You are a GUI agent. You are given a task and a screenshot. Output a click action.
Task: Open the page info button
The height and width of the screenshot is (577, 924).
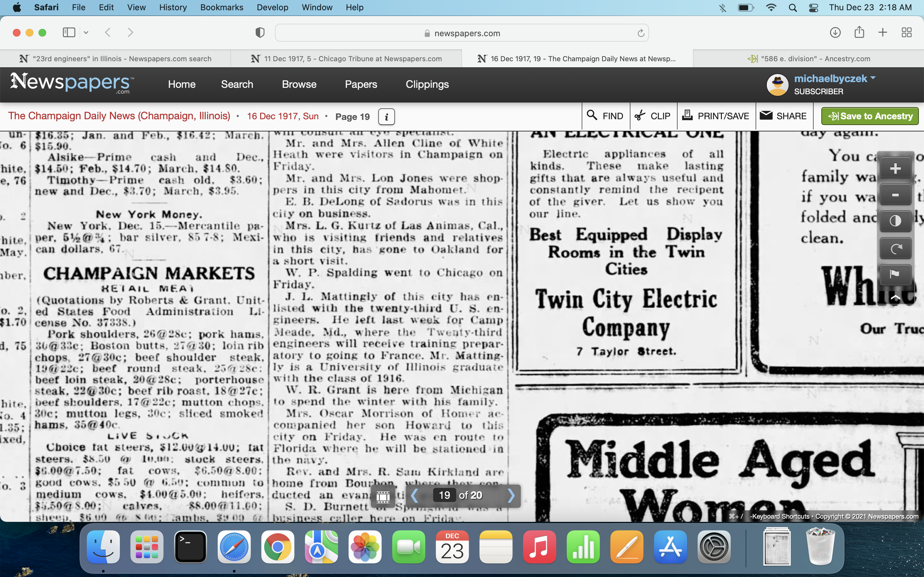(386, 117)
